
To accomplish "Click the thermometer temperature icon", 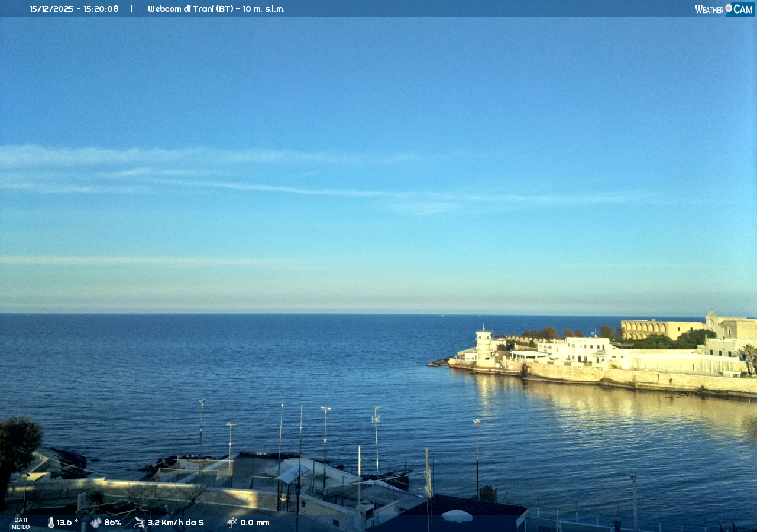I will tap(51, 523).
